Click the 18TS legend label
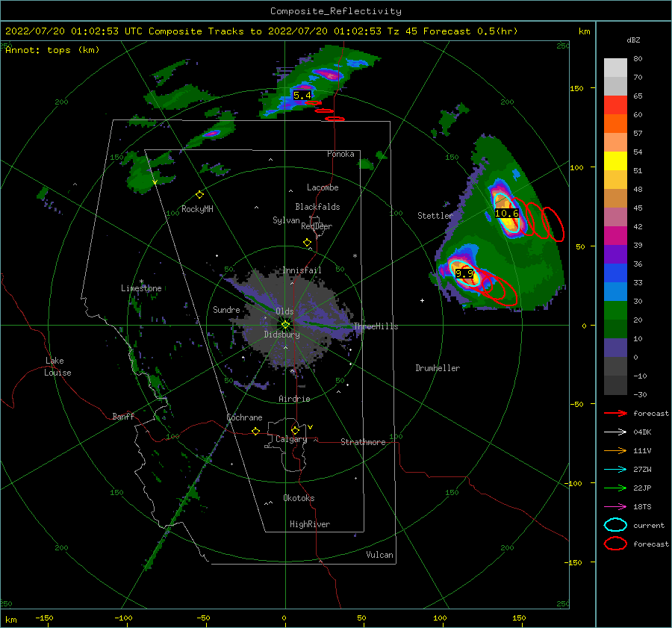 [x=642, y=507]
